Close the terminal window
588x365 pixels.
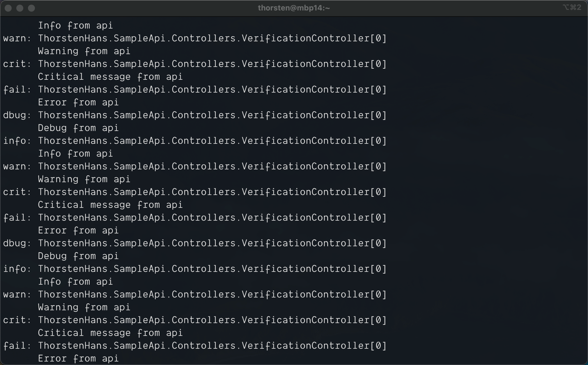[8, 8]
